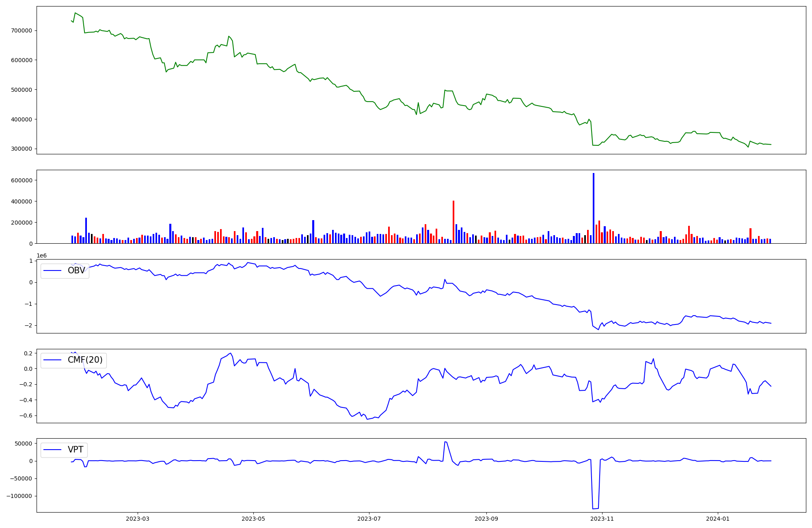Select the 2023-03 date tick label
The width and height of the screenshot is (812, 528).
138,519
